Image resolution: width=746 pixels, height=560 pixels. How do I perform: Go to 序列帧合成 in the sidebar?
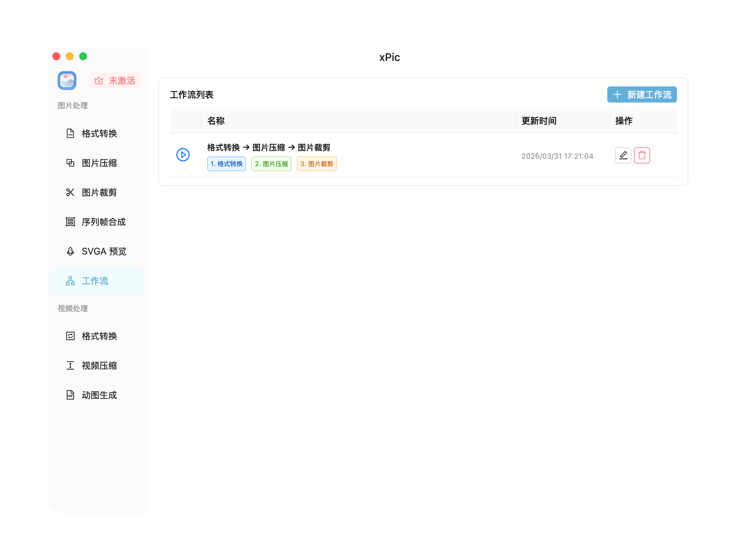pos(103,222)
